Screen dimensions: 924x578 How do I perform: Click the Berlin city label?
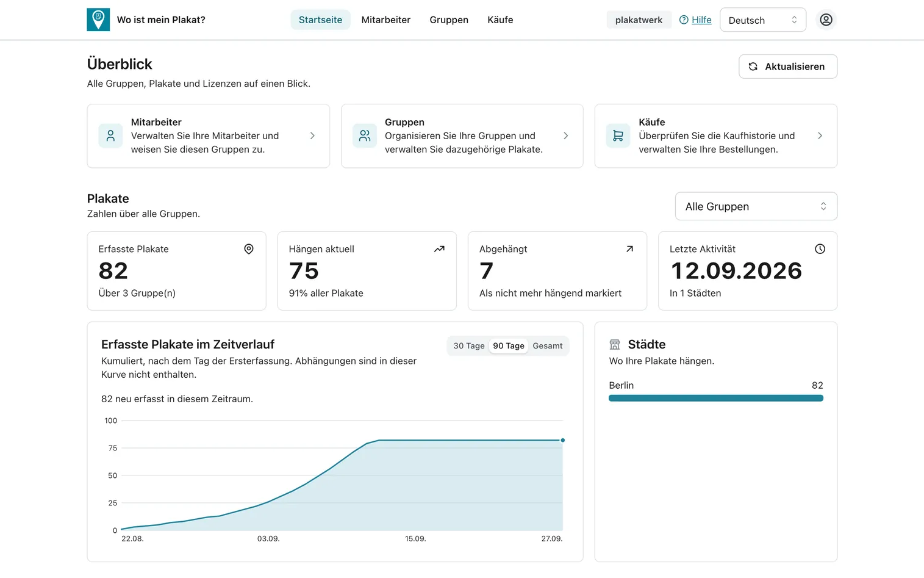pos(621,385)
